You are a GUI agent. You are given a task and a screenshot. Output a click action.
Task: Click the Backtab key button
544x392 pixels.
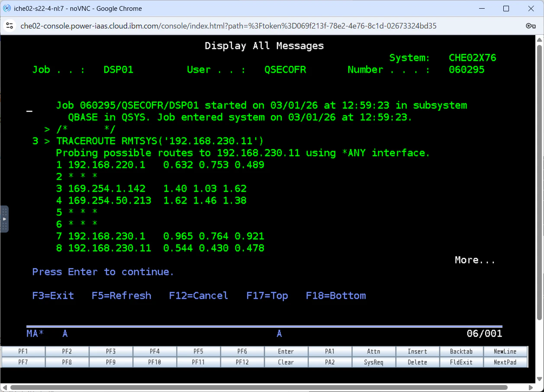click(461, 351)
